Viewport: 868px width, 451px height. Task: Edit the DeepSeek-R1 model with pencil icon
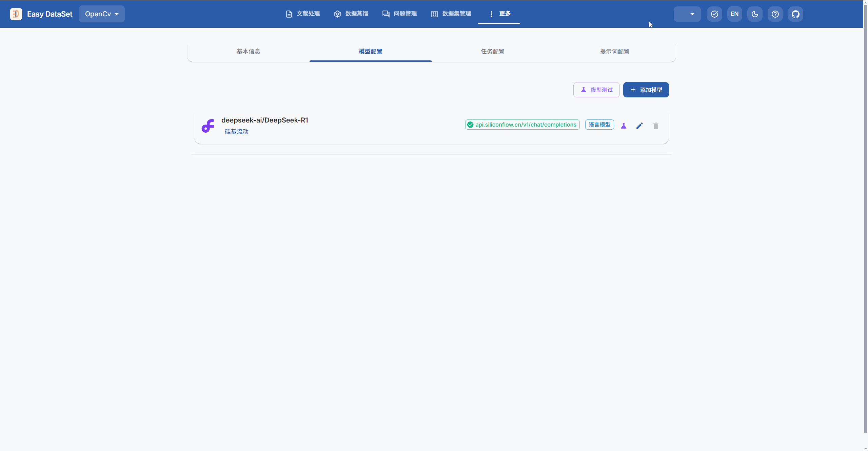pos(639,126)
